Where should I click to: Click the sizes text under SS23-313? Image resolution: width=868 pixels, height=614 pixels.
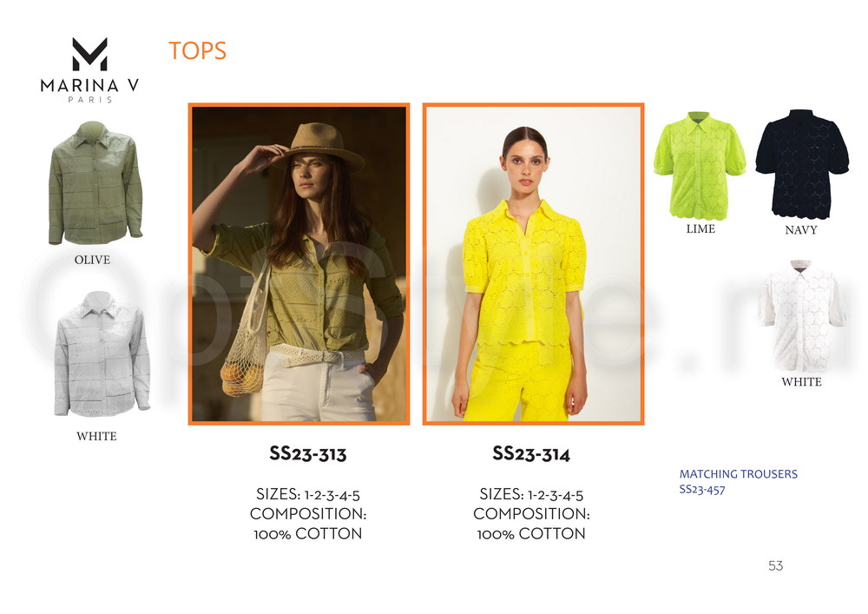click(x=308, y=494)
